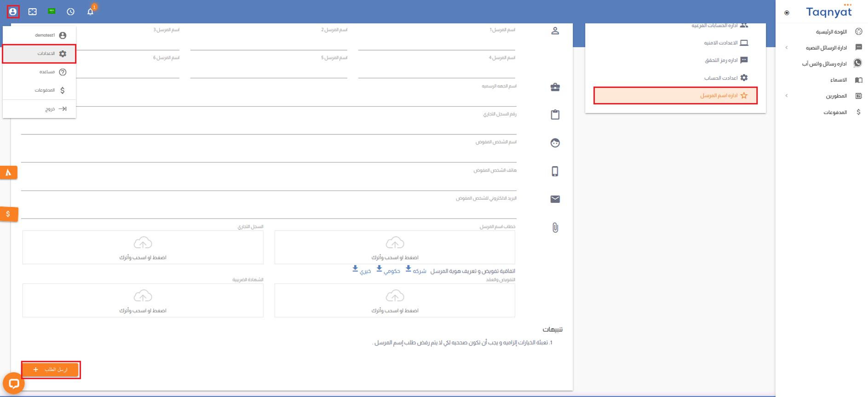Click the laptop icon beside الاعدادت الامنيه

tap(744, 43)
